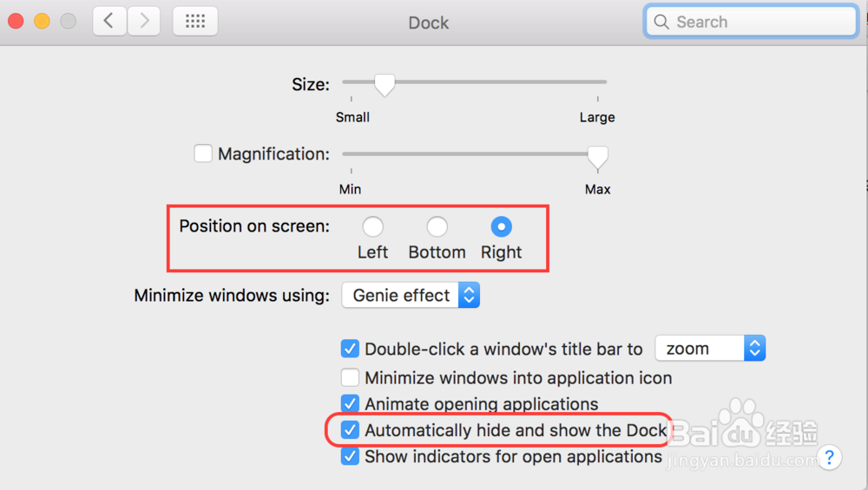Open help with the question mark button

pyautogui.click(x=829, y=457)
